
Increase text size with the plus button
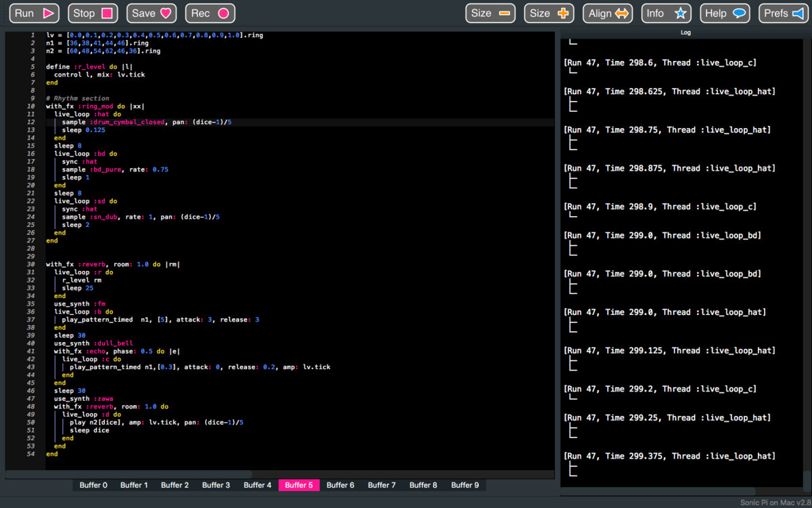pos(549,14)
